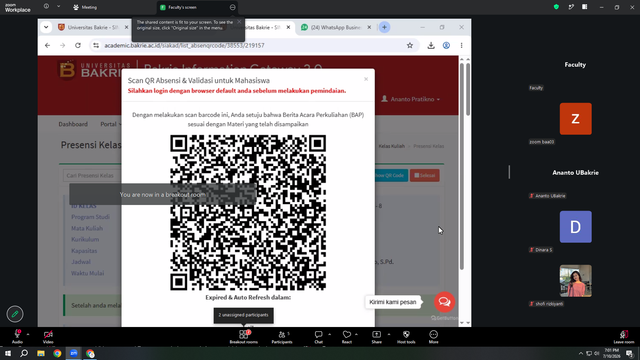This screenshot has width=640, height=360.
Task: Expand the dropdown arrow beside info icon
Action: [58, 6]
